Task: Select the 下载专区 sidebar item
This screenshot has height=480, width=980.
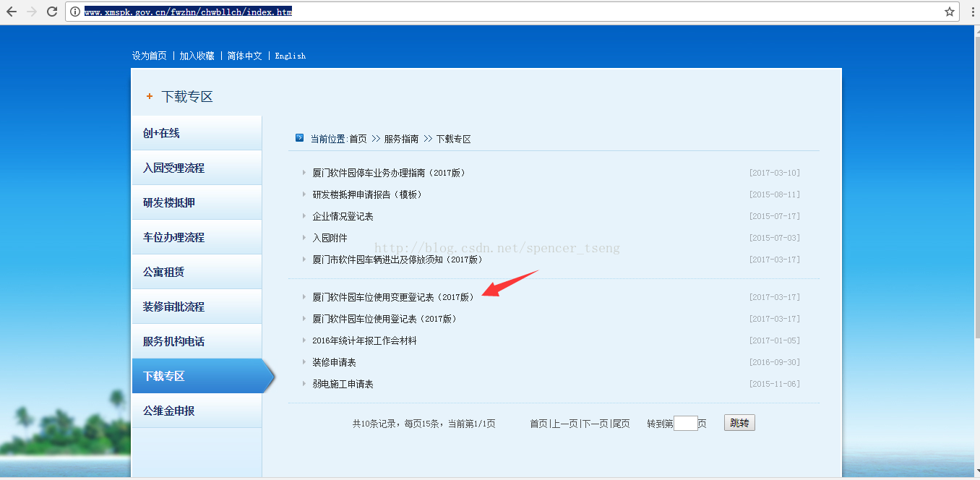Action: coord(202,376)
